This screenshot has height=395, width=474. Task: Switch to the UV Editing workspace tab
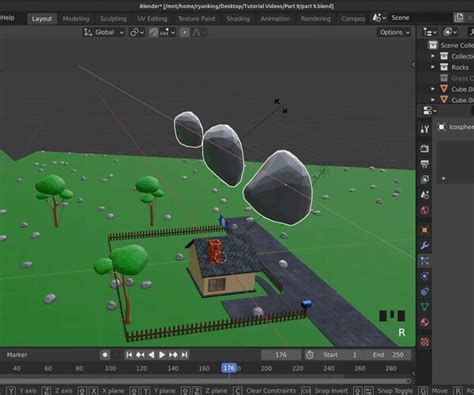[152, 19]
